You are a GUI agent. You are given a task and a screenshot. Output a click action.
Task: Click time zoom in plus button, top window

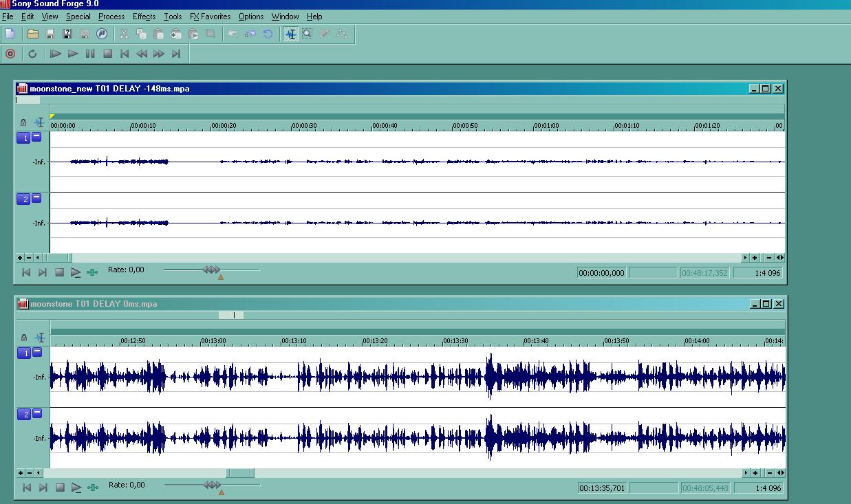pos(755,258)
